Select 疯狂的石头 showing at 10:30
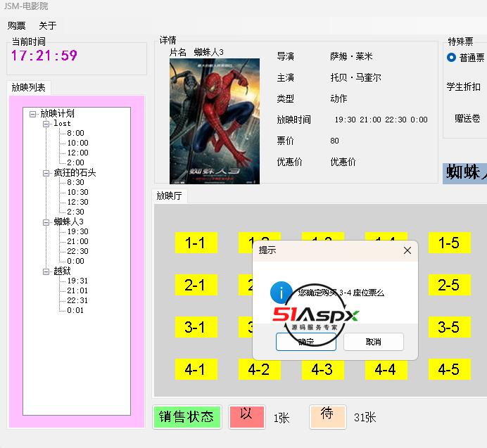Screen dimensions: 487x448 click(x=77, y=192)
